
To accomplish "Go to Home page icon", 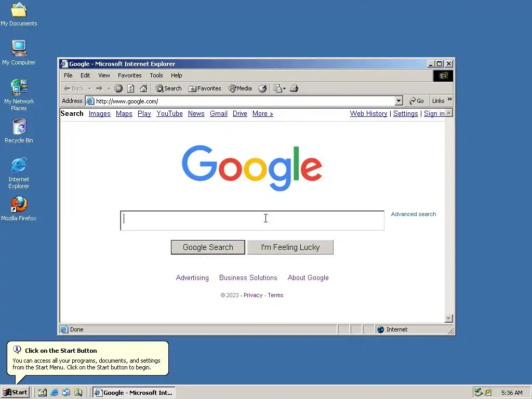I will 143,88.
